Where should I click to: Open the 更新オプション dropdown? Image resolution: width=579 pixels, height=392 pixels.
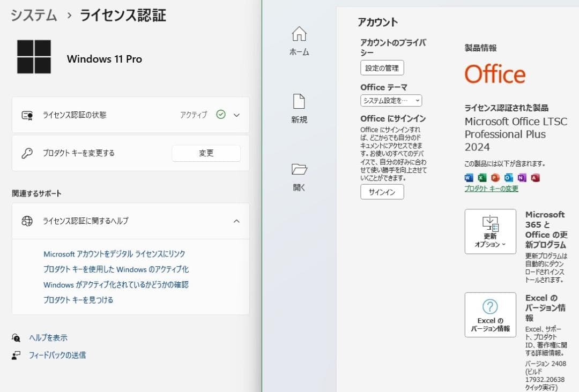(490, 231)
